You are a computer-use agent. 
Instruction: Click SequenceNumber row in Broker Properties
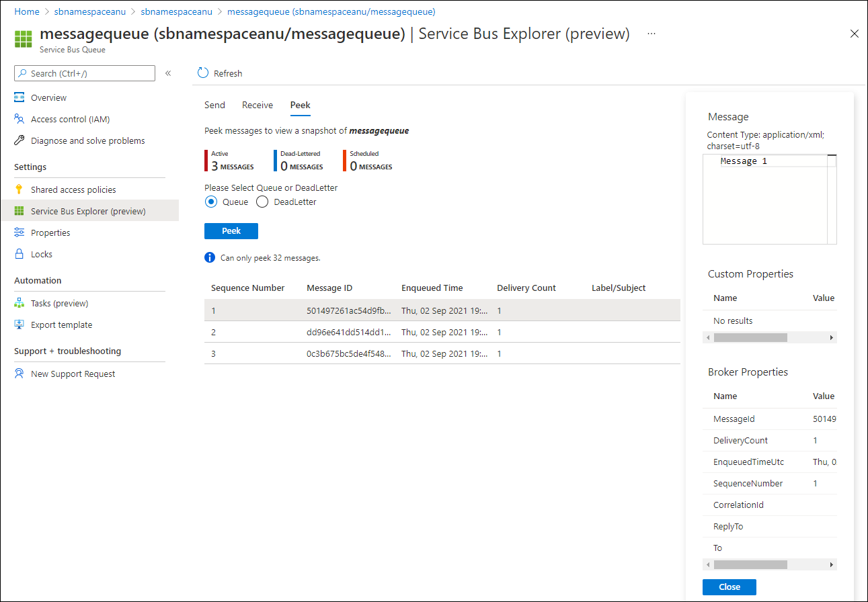pos(770,483)
